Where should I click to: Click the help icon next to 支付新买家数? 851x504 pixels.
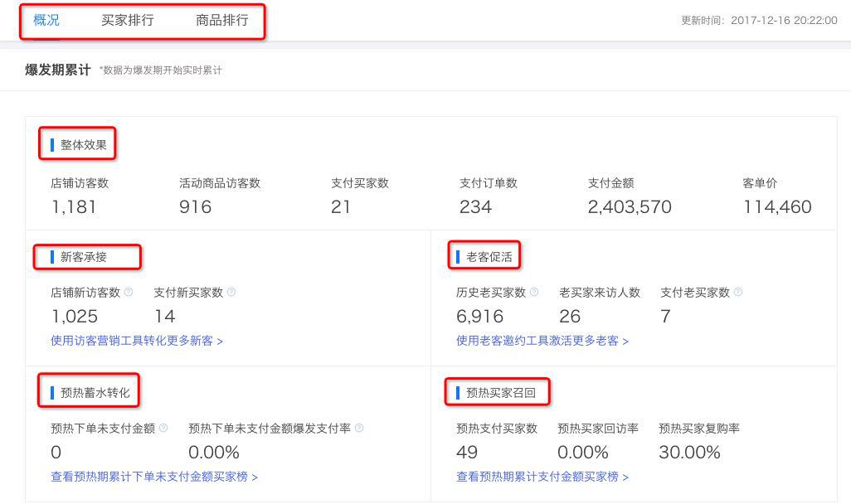(231, 292)
